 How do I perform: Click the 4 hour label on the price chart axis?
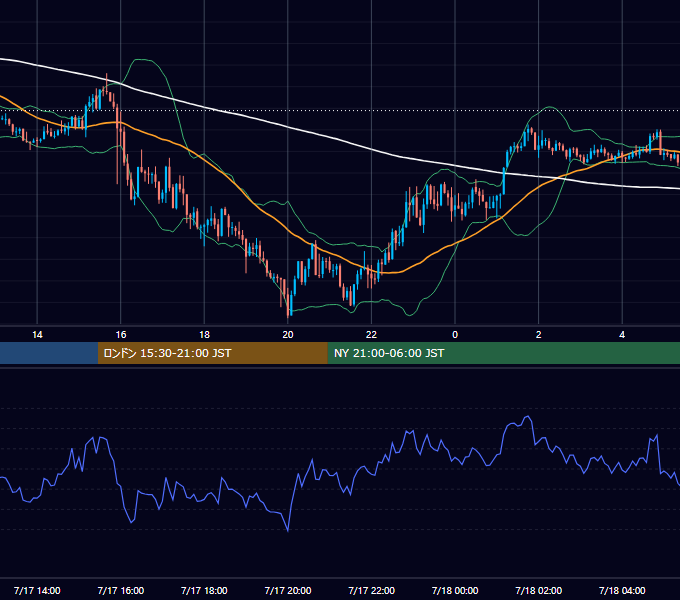[622, 335]
